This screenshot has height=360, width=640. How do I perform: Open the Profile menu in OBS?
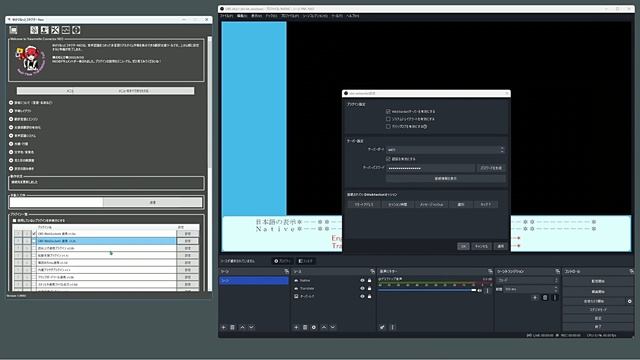[290, 16]
